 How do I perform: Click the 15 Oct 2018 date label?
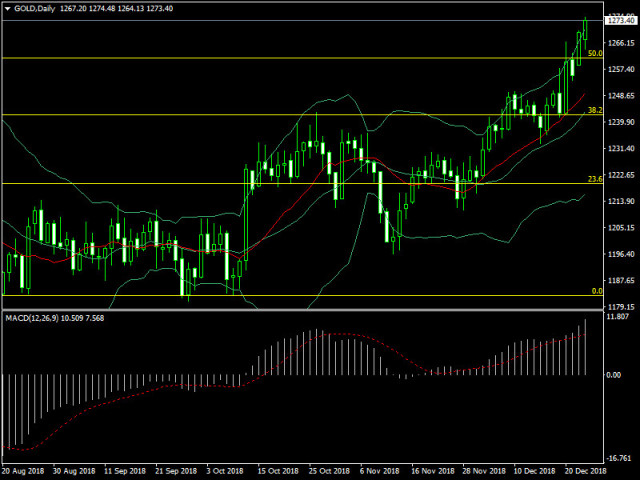click(x=278, y=471)
